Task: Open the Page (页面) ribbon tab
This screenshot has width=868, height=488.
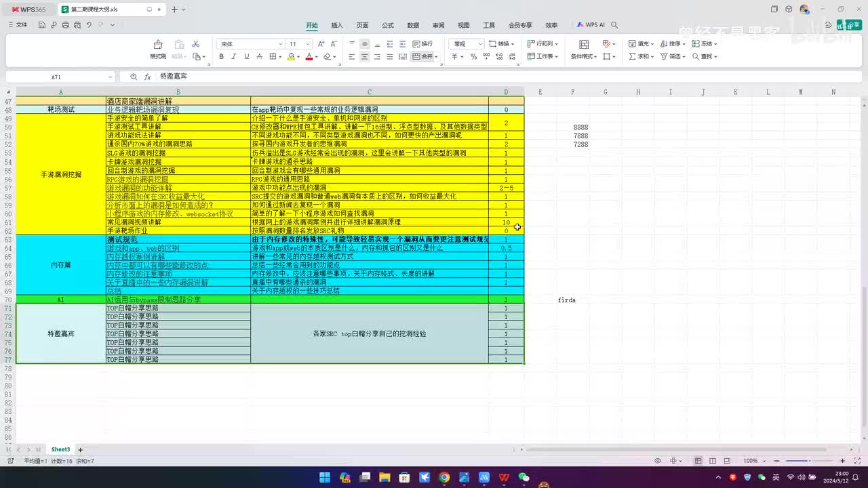Action: point(363,25)
